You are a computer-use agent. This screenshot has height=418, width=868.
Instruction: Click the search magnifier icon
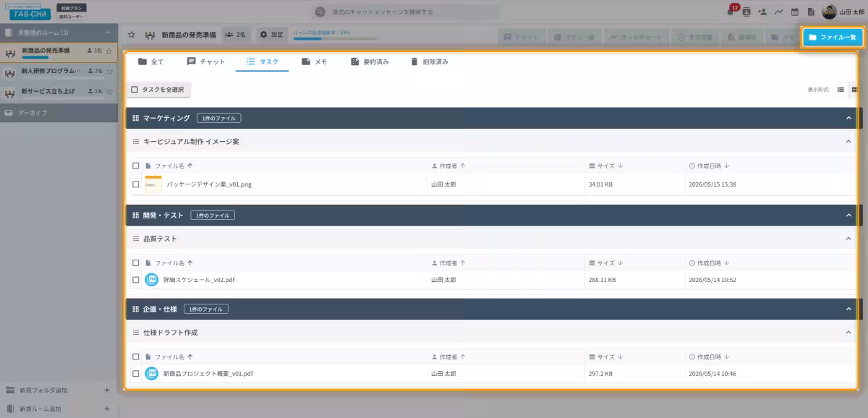(320, 12)
